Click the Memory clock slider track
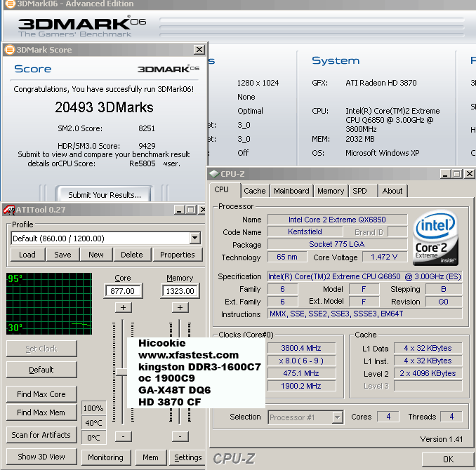Image resolution: width=476 pixels, height=470 pixels. [180, 328]
